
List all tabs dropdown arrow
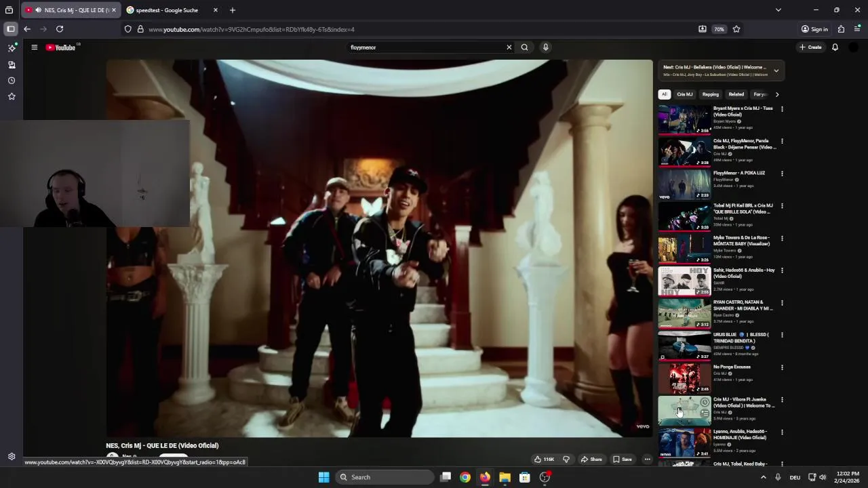click(x=778, y=10)
